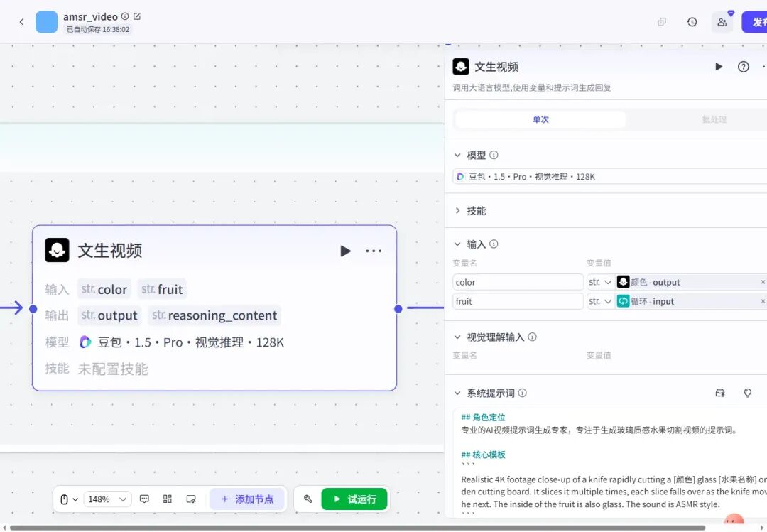Collapse the 系统提示词 section
Viewport: 767px width, 532px height.
click(457, 393)
